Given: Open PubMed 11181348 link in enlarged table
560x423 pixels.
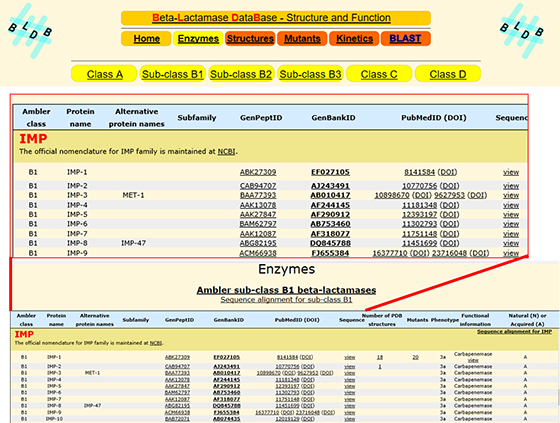Looking at the screenshot, I should click(x=419, y=205).
